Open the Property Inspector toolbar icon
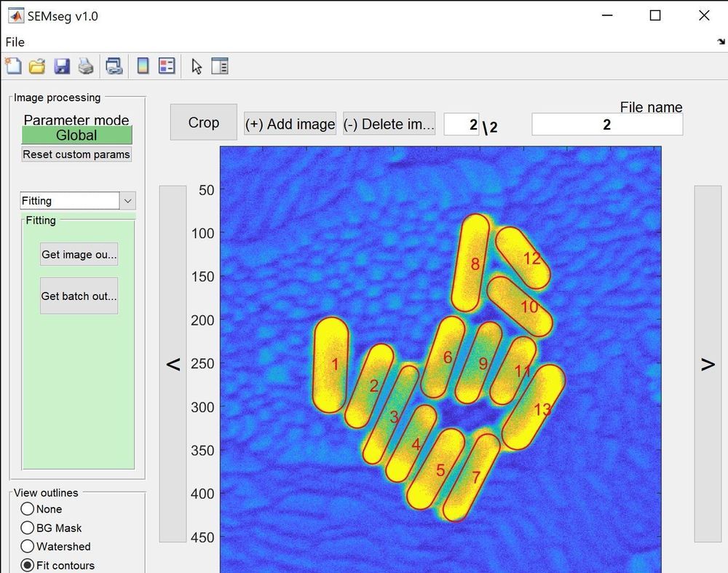The image size is (728, 573). click(x=220, y=67)
